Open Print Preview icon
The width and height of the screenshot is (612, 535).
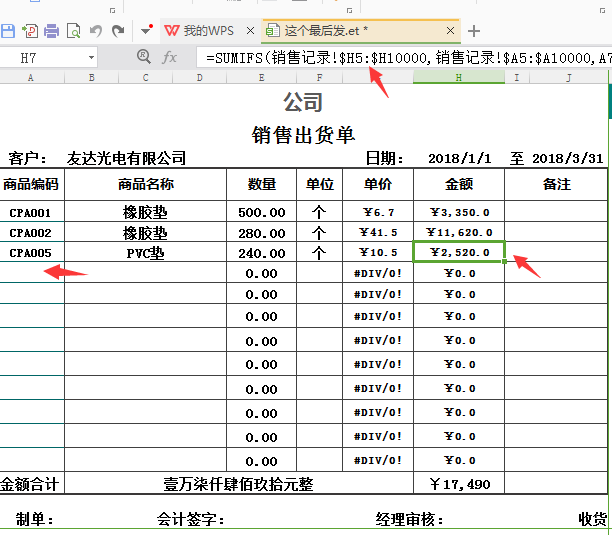pos(73,30)
